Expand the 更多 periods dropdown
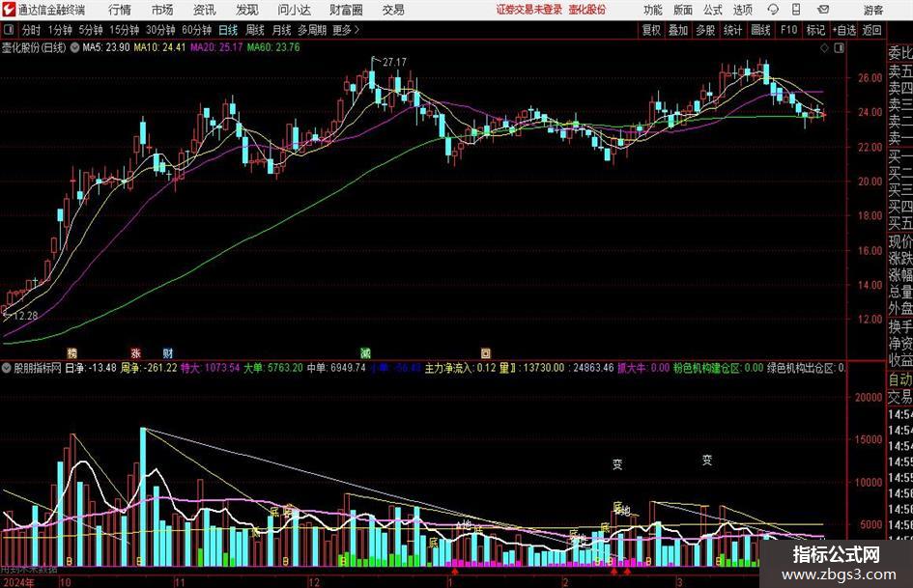The height and width of the screenshot is (588, 913). (x=346, y=30)
